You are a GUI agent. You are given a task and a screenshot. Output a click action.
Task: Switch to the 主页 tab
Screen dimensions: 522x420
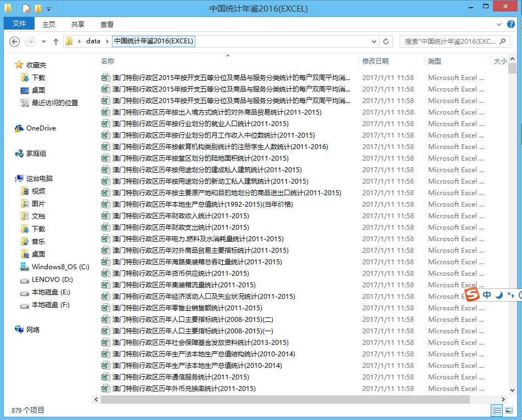click(x=49, y=24)
